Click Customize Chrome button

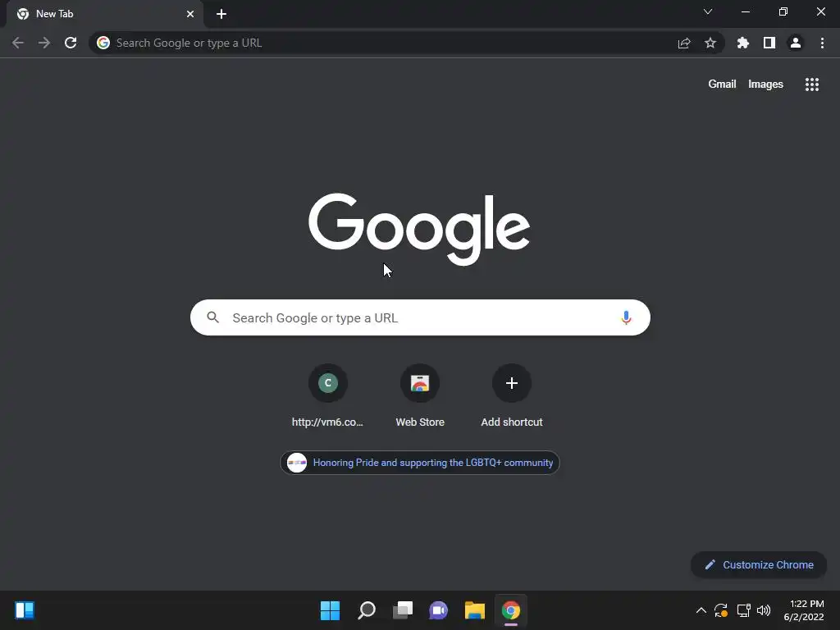[759, 564]
